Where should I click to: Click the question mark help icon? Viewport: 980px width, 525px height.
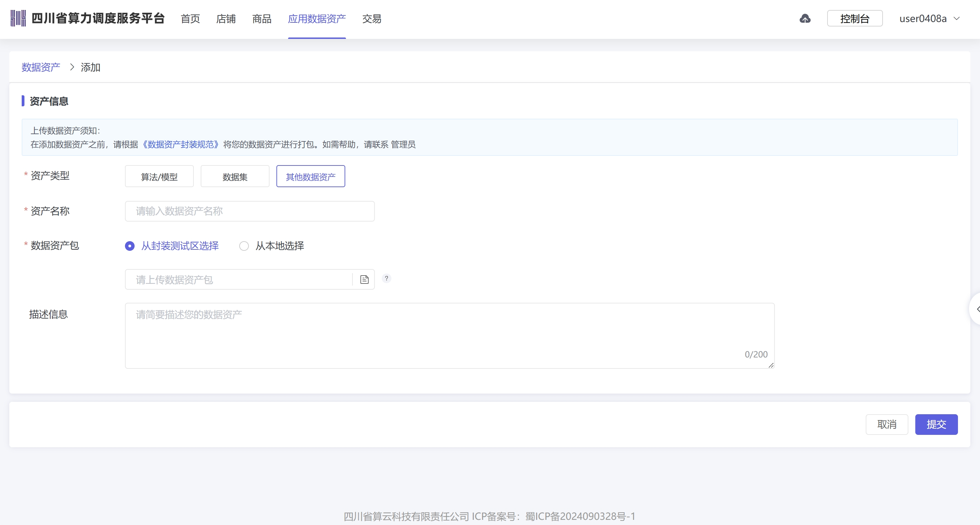tap(386, 278)
